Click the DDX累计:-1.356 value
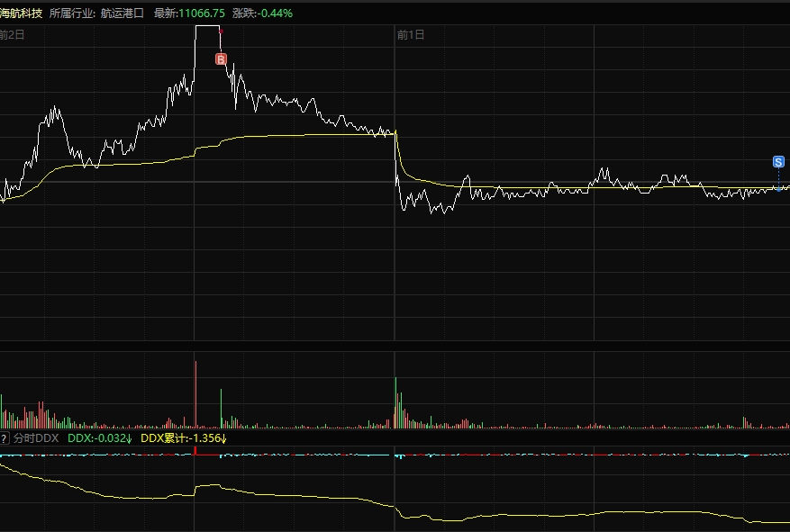Screen dimensions: 790x532 point(184,437)
